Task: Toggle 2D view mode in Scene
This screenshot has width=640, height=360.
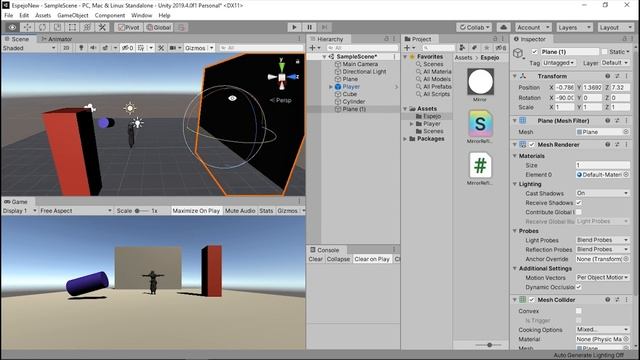Action: click(x=66, y=48)
